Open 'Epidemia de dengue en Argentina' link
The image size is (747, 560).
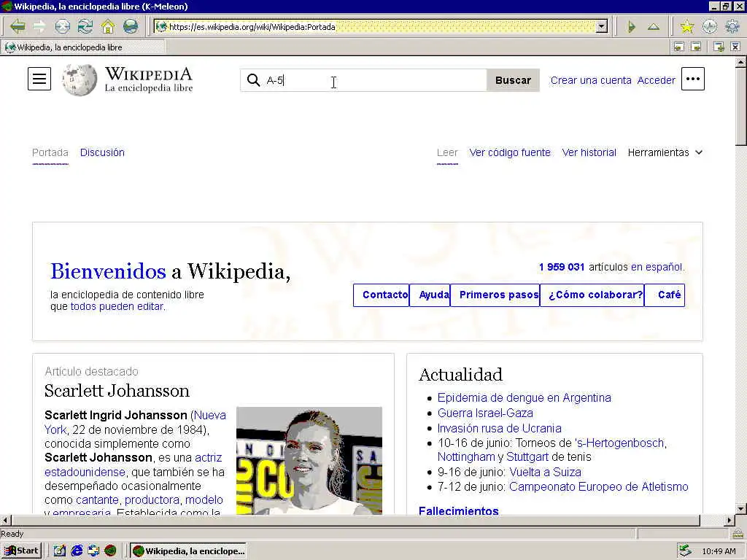point(524,397)
